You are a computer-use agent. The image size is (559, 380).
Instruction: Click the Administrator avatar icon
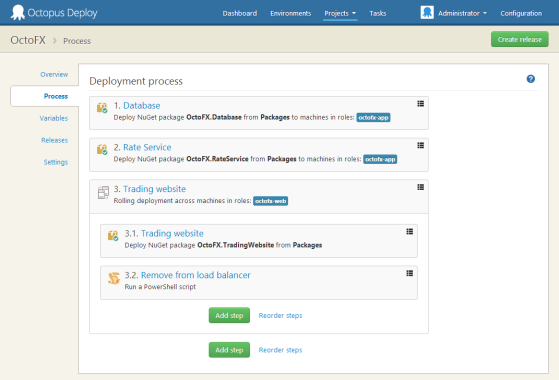point(427,12)
